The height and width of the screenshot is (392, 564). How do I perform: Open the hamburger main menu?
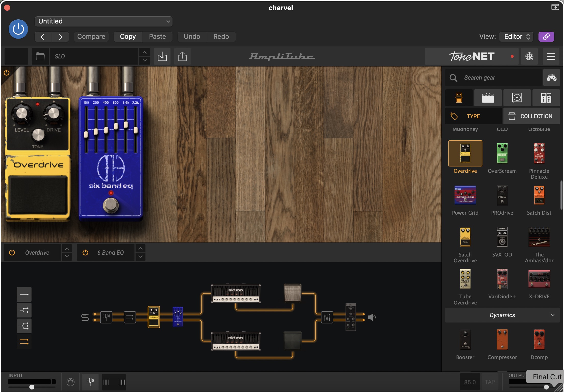551,56
